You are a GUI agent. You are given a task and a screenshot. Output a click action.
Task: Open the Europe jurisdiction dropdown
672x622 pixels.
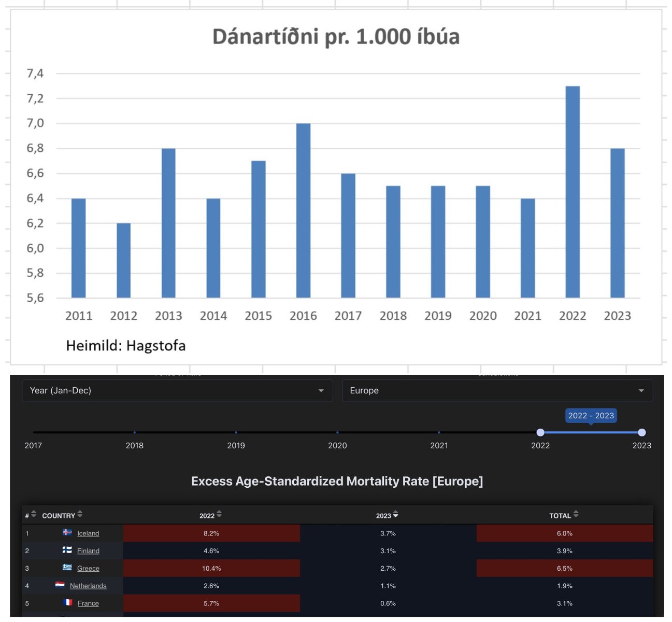coord(497,391)
